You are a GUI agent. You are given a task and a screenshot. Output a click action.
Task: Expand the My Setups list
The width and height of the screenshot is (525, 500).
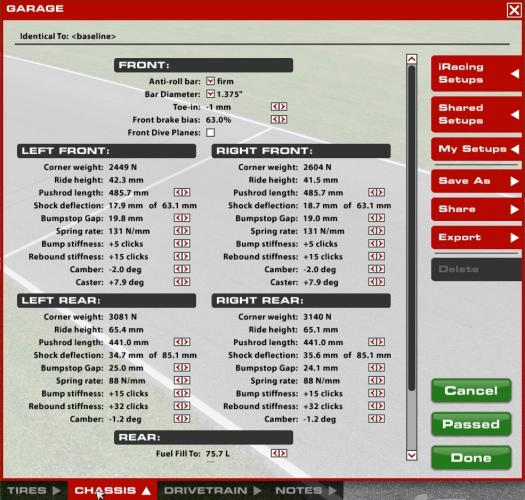coord(476,149)
